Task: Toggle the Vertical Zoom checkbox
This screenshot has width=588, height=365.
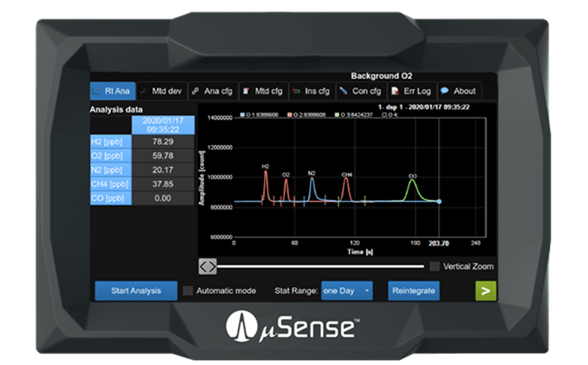Action: 435,266
